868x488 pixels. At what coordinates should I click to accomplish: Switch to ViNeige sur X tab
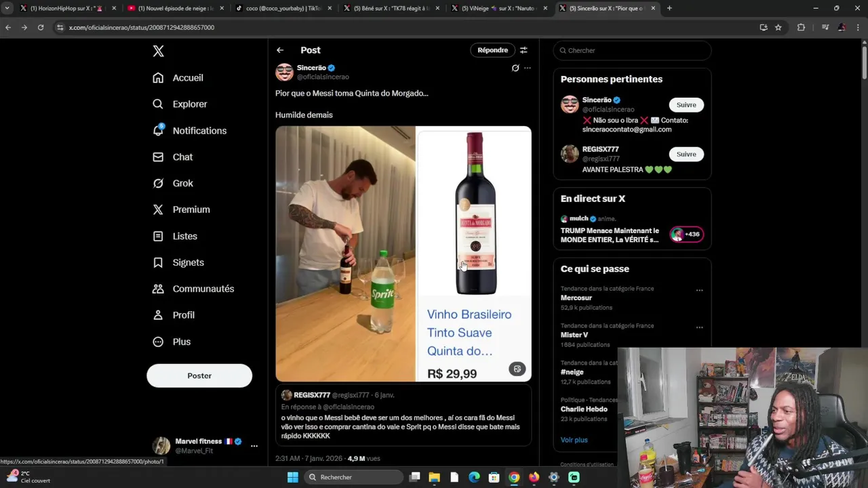[x=498, y=8]
